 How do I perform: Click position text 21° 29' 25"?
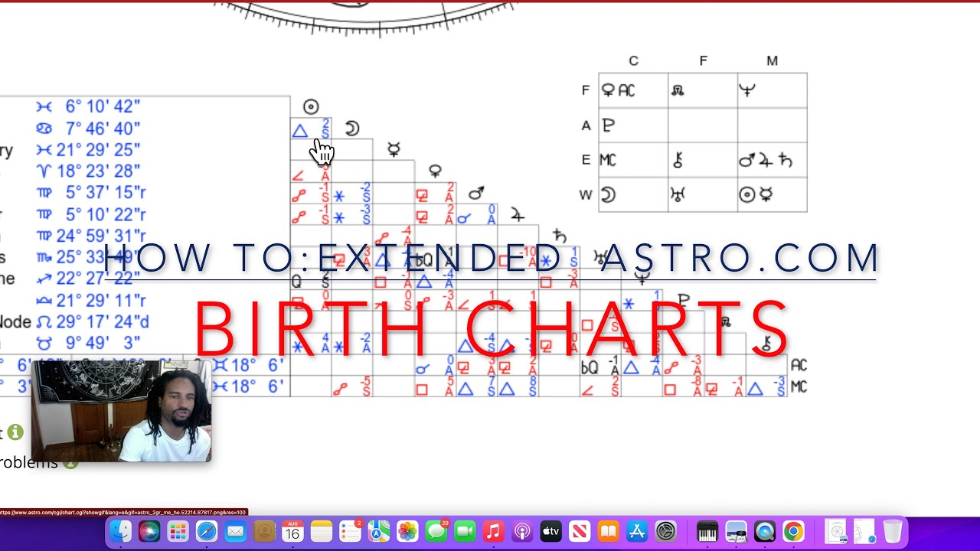(97, 149)
